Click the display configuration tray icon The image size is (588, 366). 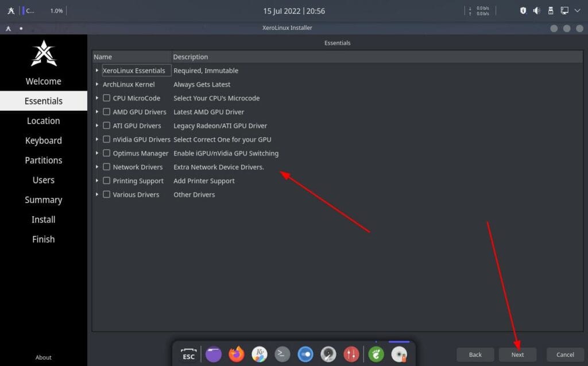coord(564,10)
